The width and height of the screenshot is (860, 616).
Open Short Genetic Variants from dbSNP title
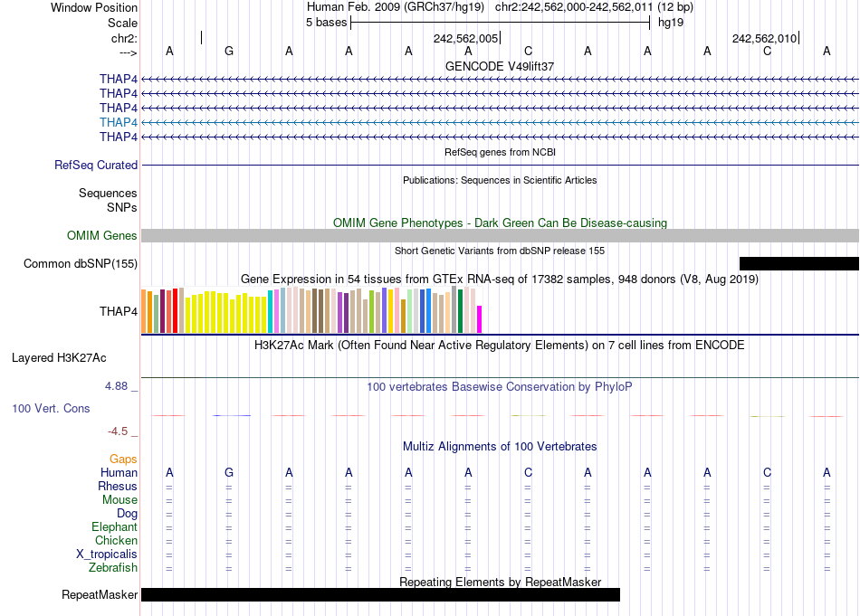point(500,251)
